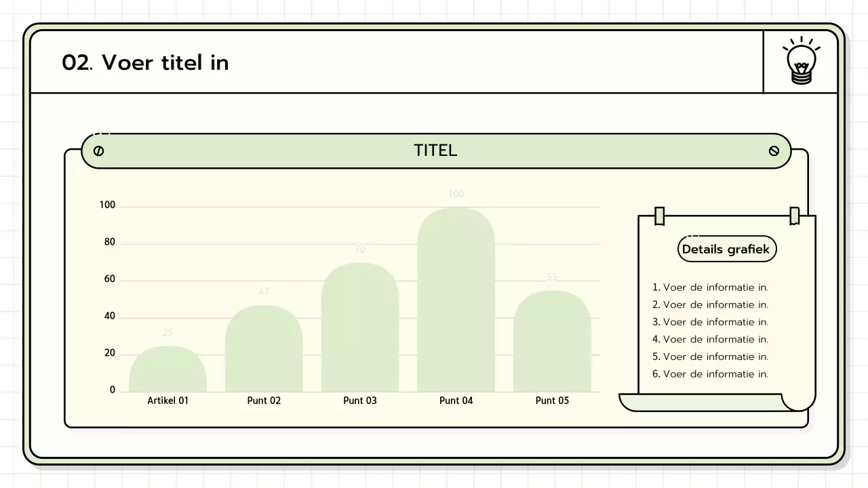Click the first list item "Voer de informatie in"
The height and width of the screenshot is (488, 868).
[x=710, y=287]
